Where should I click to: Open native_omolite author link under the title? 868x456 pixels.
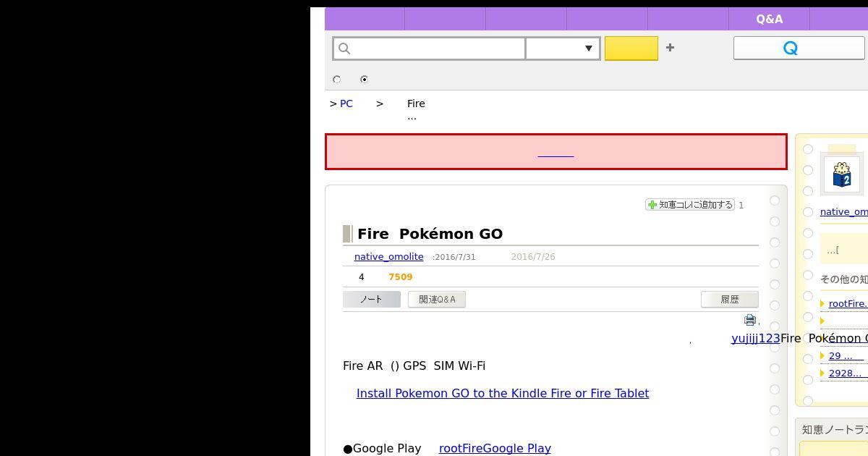pyautogui.click(x=389, y=256)
